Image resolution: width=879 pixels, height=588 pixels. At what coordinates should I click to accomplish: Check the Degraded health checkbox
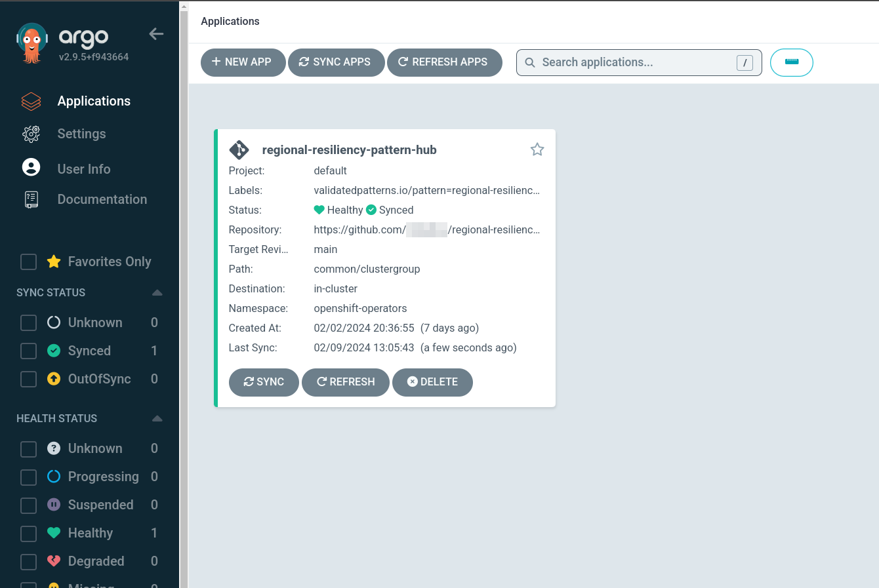tap(29, 562)
